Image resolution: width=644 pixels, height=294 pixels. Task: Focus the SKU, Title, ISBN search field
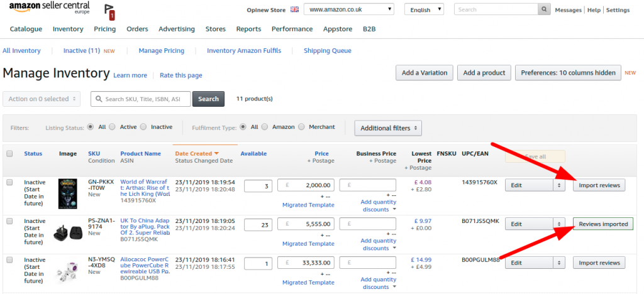[141, 99]
